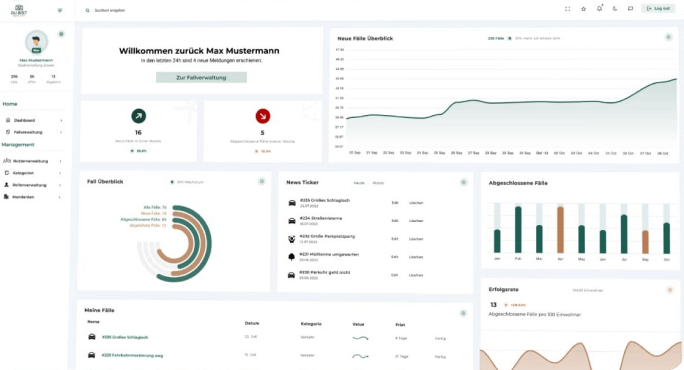684x370 pixels.
Task: Click Edit for #235 Großes Schlagloch
Action: pos(395,203)
